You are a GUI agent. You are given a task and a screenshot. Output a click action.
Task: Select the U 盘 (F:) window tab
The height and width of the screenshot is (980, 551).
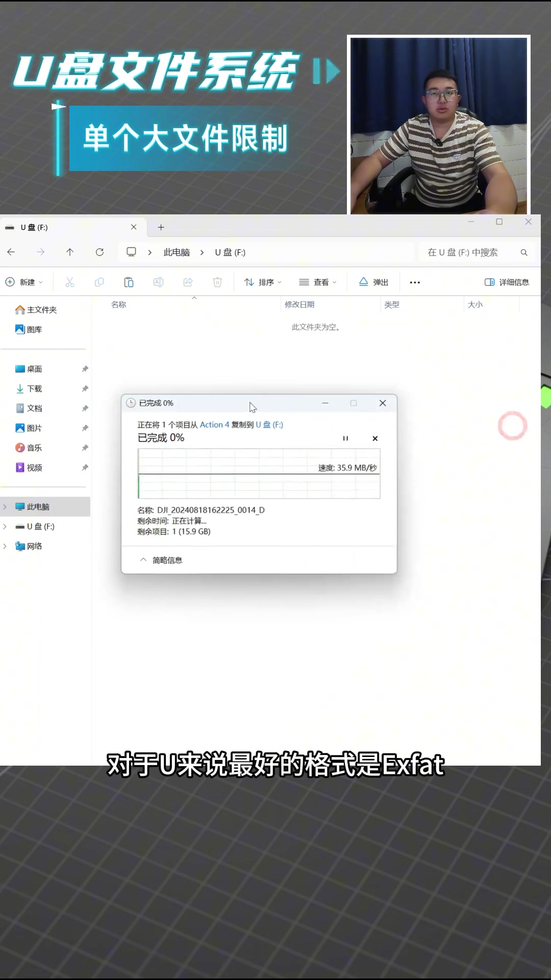(73, 227)
